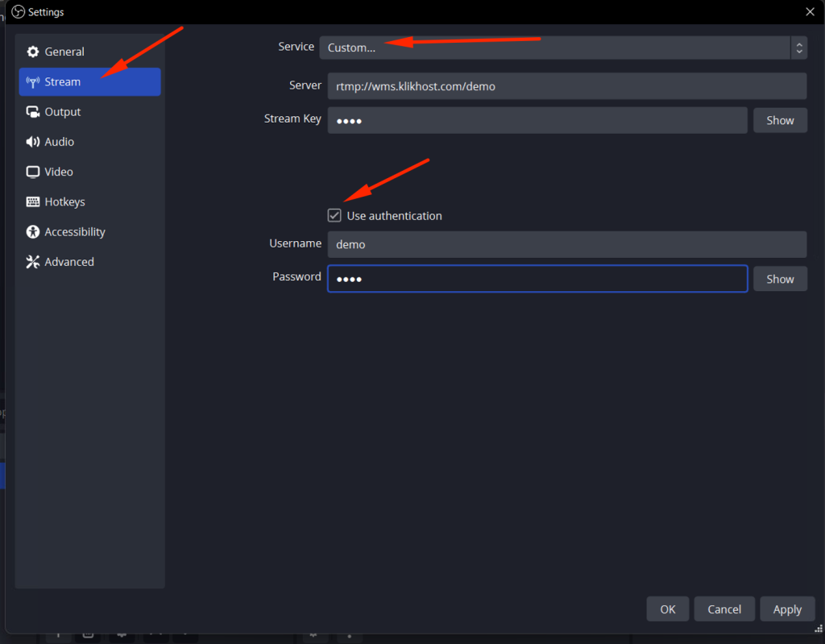The height and width of the screenshot is (644, 825).
Task: Click the Video monitor icon
Action: [x=32, y=172]
